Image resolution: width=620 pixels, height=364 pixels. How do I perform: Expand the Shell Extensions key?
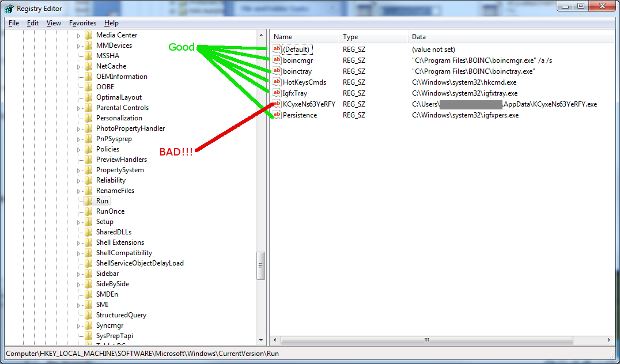coord(80,242)
